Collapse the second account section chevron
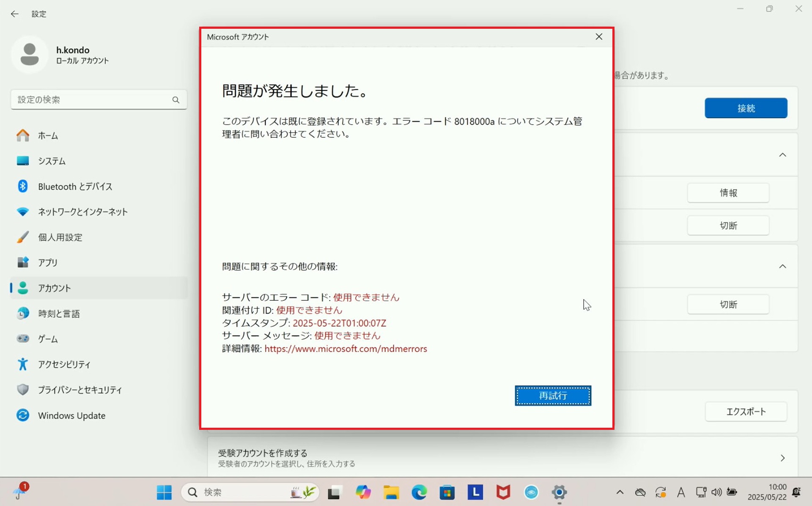812x506 pixels. pyautogui.click(x=782, y=267)
